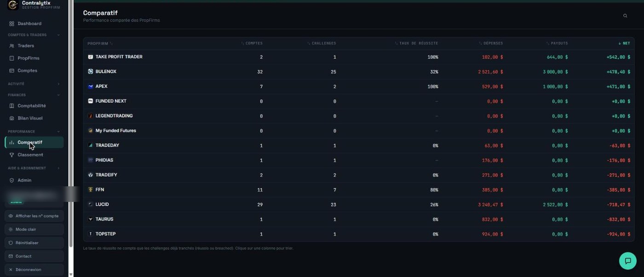Image resolution: width=644 pixels, height=277 pixels.
Task: Click the APEX logo icon
Action: [91, 86]
